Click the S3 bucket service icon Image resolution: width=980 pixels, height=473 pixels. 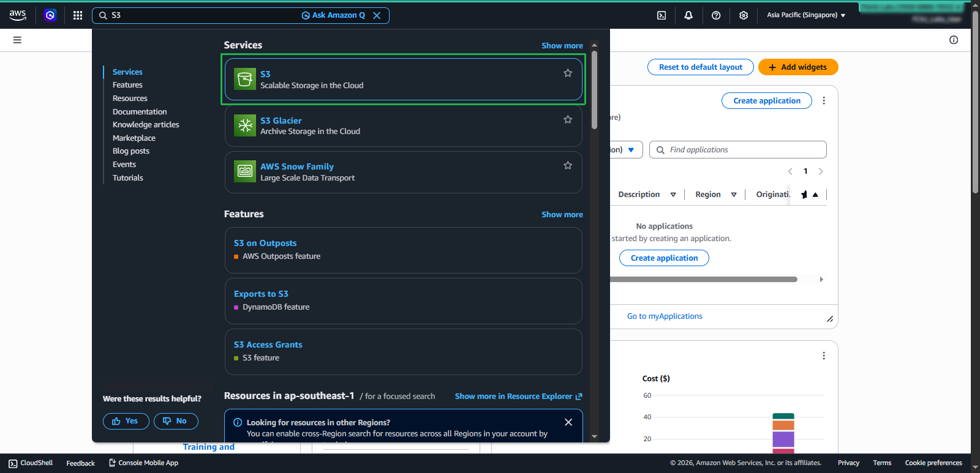click(245, 79)
